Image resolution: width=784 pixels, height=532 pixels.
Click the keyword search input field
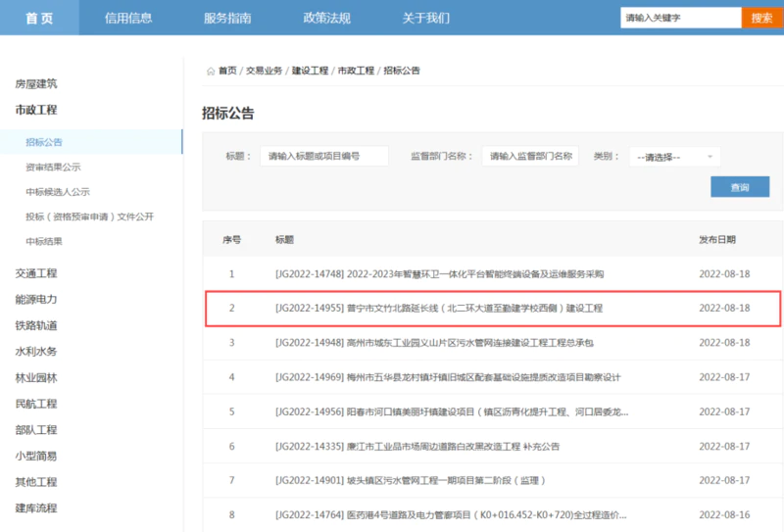680,18
